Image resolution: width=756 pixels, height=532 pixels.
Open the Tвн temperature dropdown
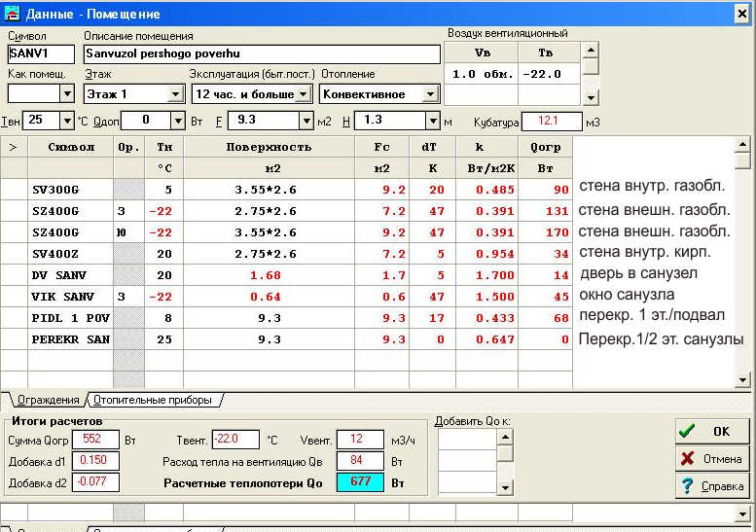pos(67,121)
